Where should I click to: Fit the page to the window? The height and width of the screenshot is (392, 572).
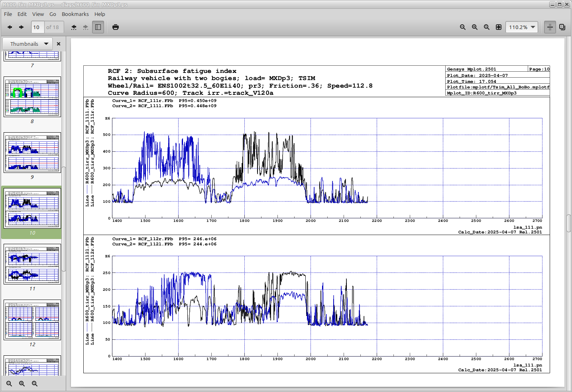click(499, 27)
